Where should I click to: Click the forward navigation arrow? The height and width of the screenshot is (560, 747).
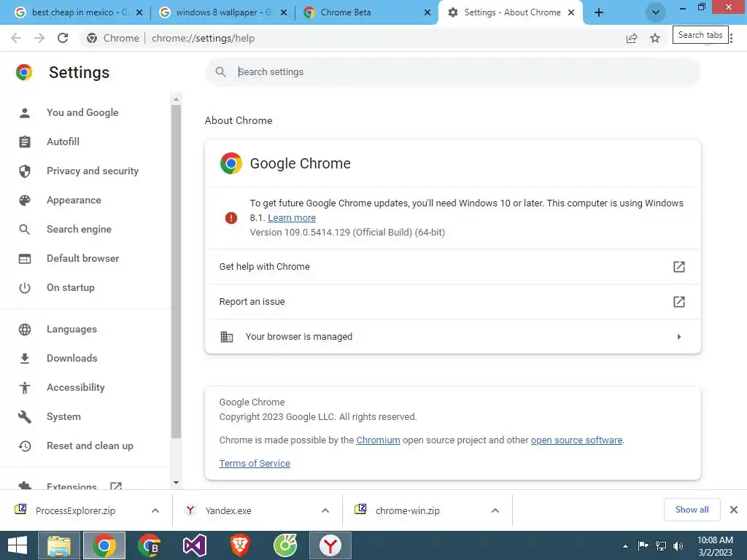coord(39,38)
